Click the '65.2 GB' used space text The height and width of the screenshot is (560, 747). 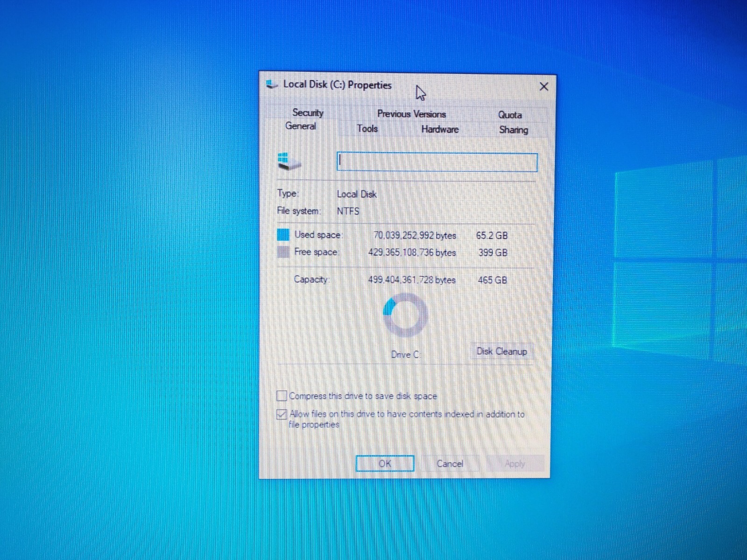pyautogui.click(x=492, y=235)
